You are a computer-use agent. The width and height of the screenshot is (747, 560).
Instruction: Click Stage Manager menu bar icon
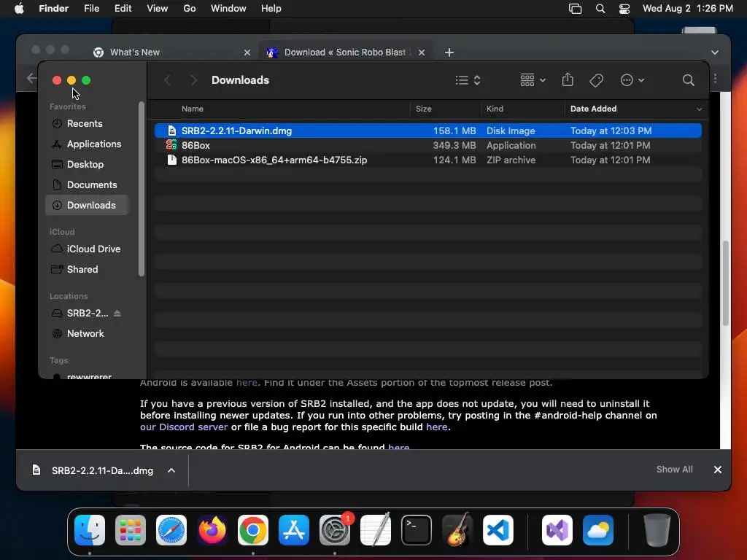click(576, 9)
